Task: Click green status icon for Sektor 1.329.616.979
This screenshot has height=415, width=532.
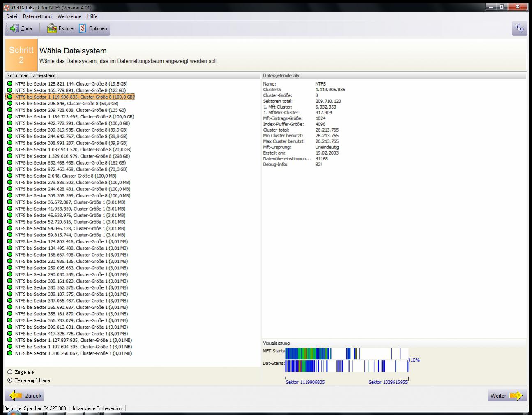Action: [x=10, y=156]
